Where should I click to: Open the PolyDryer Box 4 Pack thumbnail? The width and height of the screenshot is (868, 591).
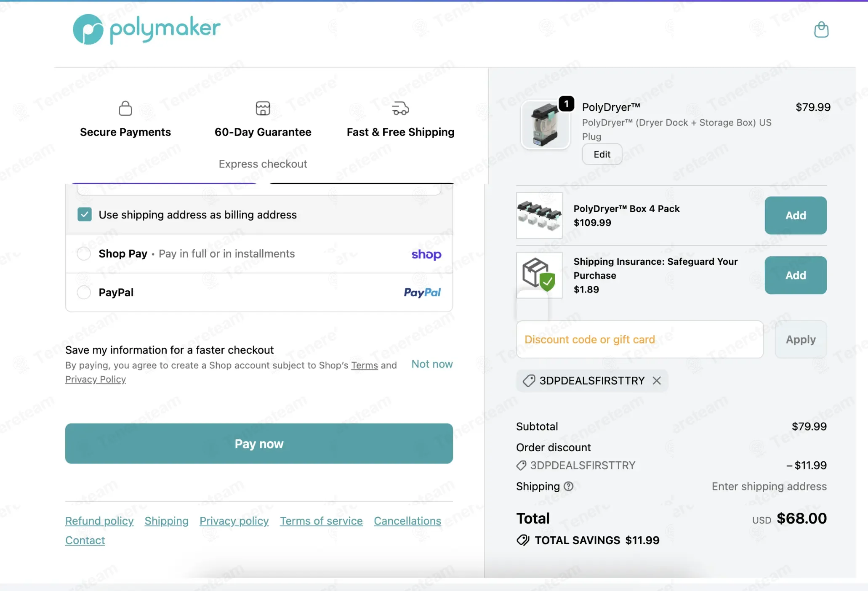pos(539,216)
